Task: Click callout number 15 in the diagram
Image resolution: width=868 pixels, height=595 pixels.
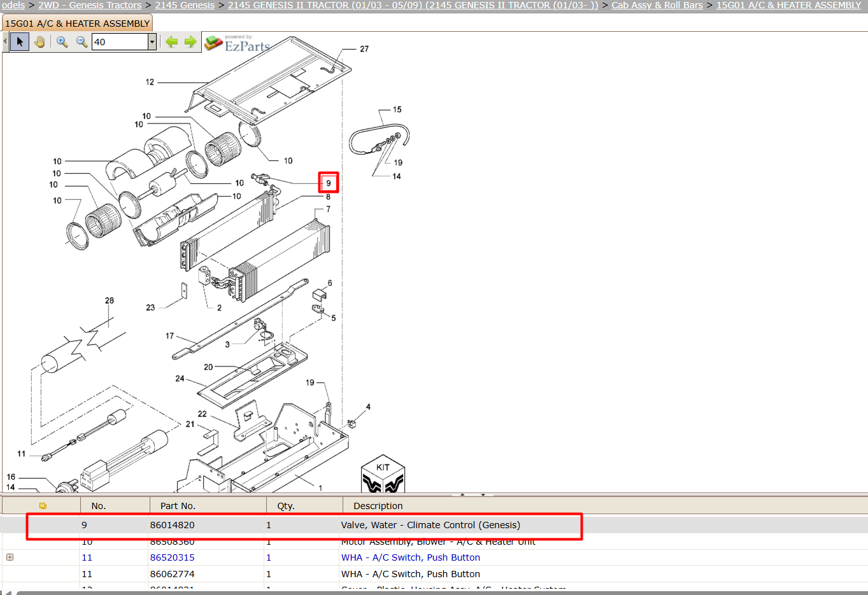Action: 397,109
